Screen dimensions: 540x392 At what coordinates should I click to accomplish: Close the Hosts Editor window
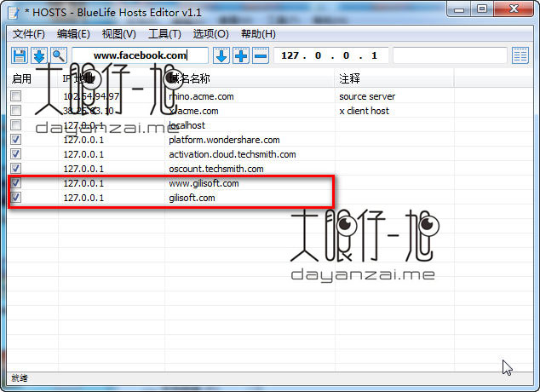click(514, 9)
